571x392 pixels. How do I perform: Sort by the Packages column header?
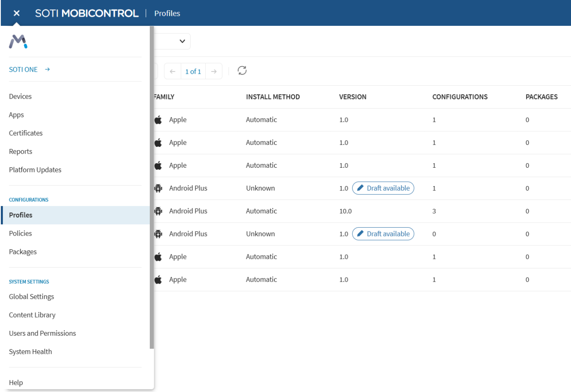tap(541, 97)
